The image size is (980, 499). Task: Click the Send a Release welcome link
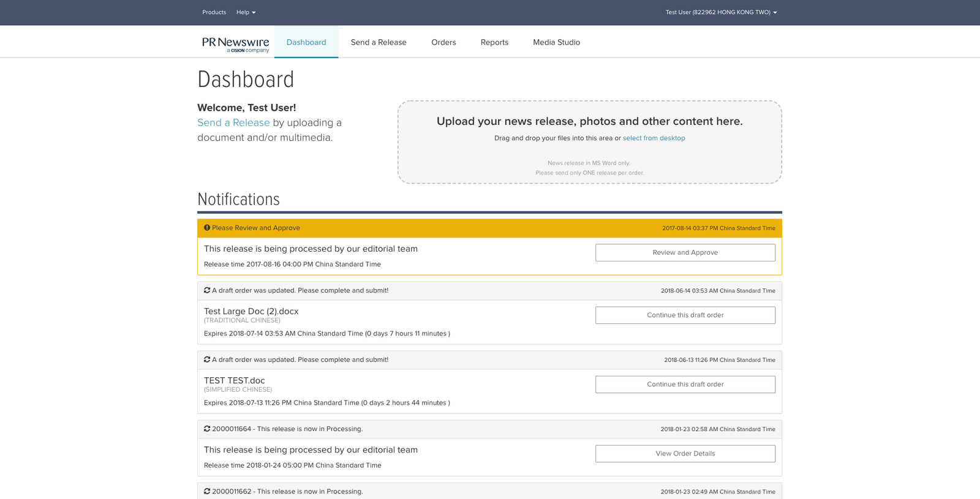(233, 122)
